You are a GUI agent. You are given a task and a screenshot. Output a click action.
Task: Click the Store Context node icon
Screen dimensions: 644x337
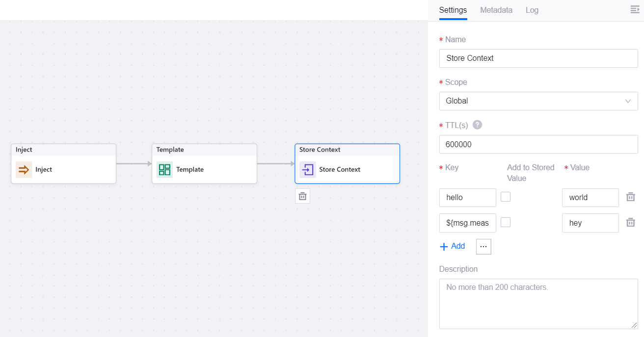click(x=307, y=170)
